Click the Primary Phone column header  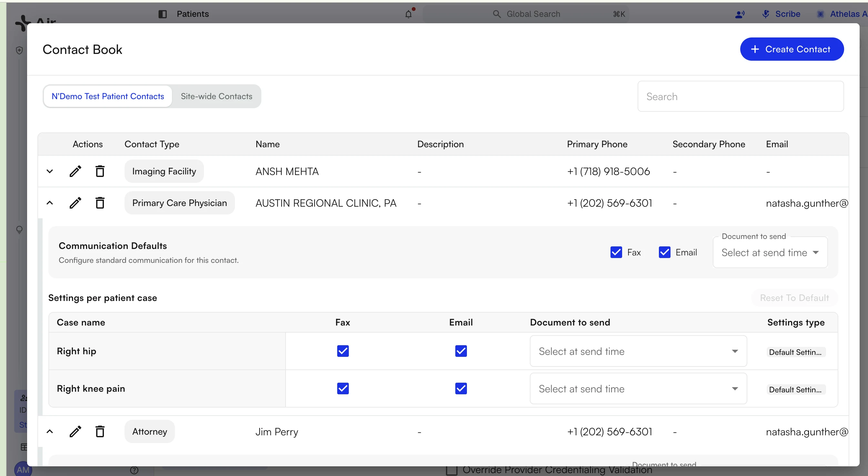[x=597, y=144]
